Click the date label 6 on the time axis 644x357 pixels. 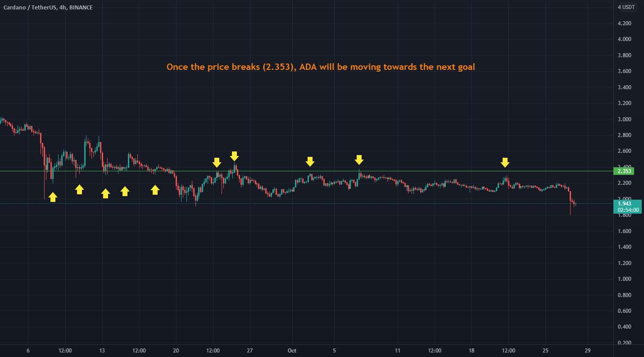(x=28, y=351)
